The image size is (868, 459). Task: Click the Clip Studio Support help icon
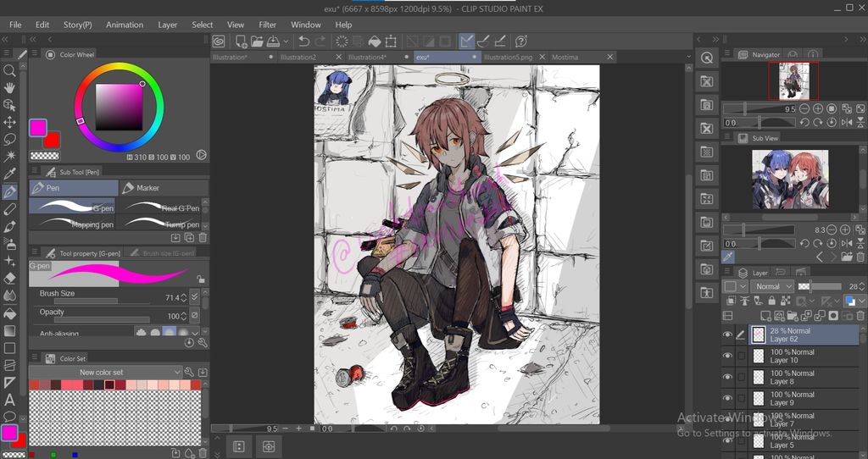click(521, 41)
